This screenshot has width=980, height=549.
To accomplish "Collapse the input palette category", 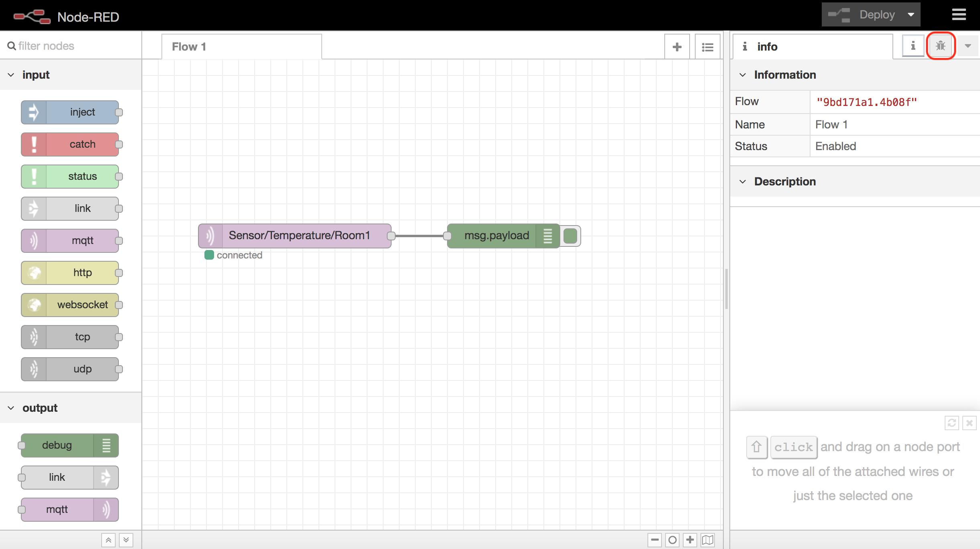I will click(71, 75).
